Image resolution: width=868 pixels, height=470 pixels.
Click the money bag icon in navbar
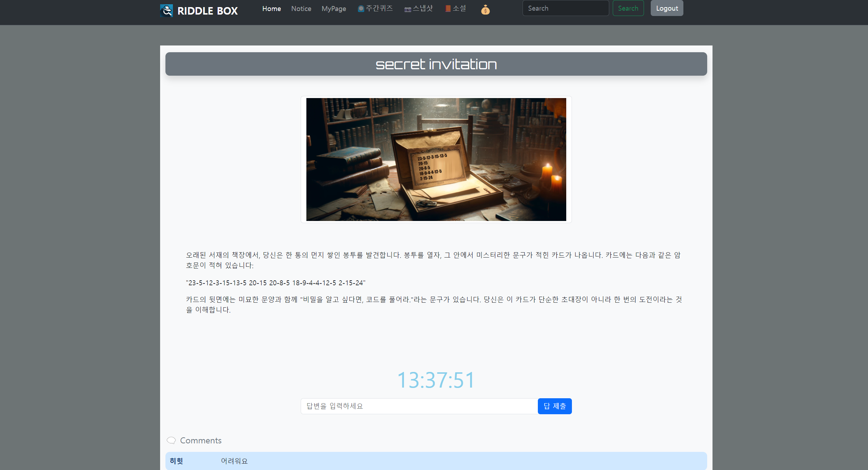[x=485, y=10]
